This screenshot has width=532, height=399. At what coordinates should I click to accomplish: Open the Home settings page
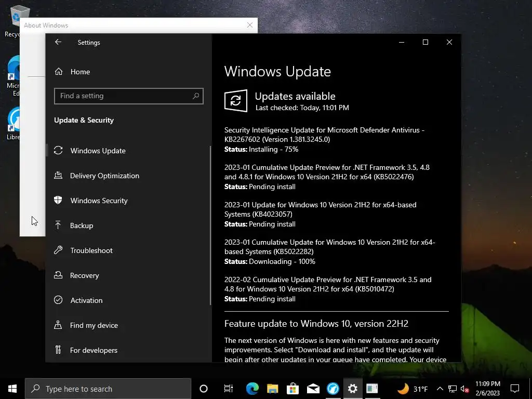pos(80,72)
